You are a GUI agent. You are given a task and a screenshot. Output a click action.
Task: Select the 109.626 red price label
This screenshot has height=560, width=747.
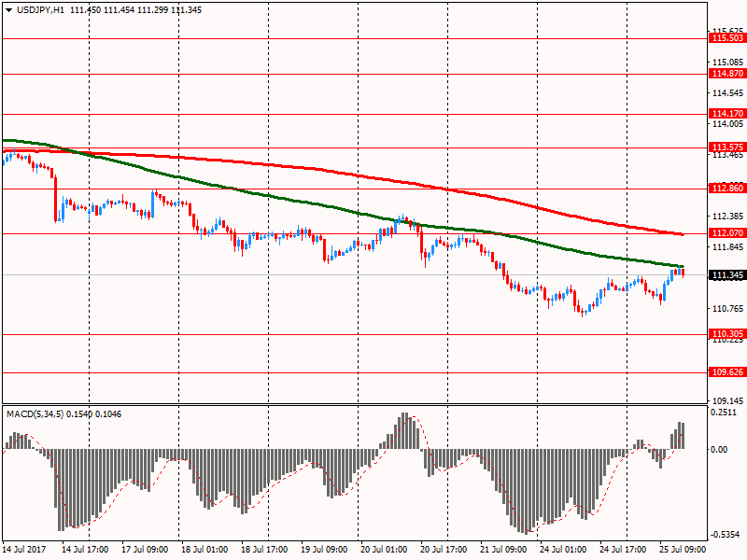(727, 371)
